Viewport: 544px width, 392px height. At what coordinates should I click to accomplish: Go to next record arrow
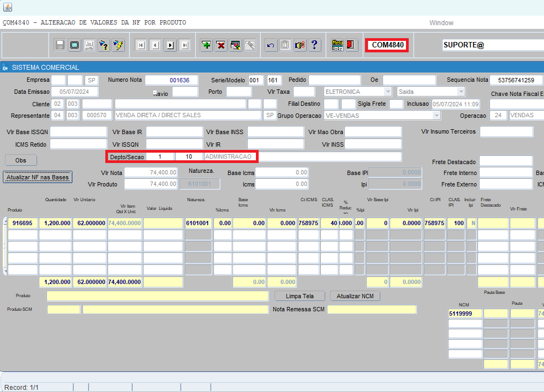pyautogui.click(x=170, y=45)
